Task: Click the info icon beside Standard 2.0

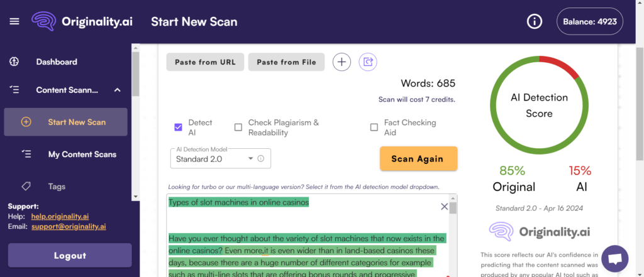Action: point(260,159)
